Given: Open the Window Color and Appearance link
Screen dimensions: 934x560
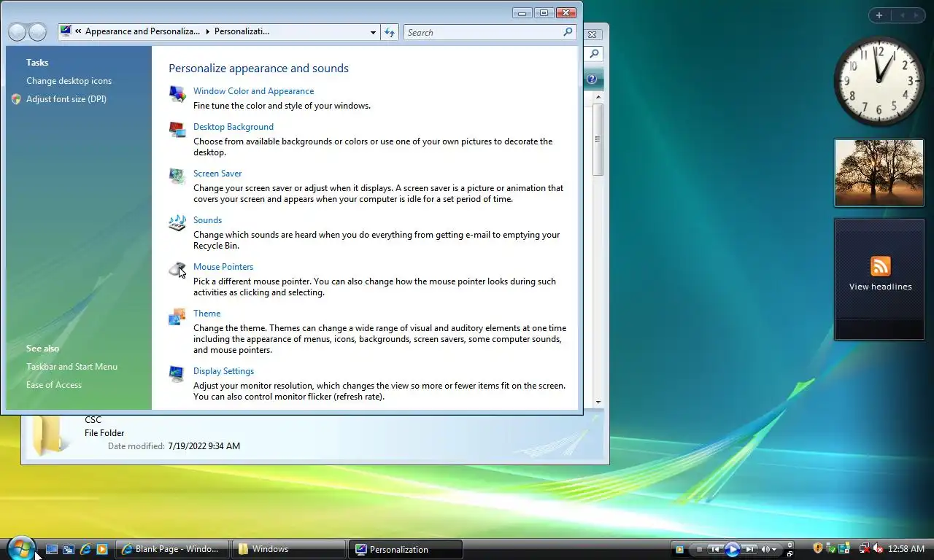Looking at the screenshot, I should (253, 91).
